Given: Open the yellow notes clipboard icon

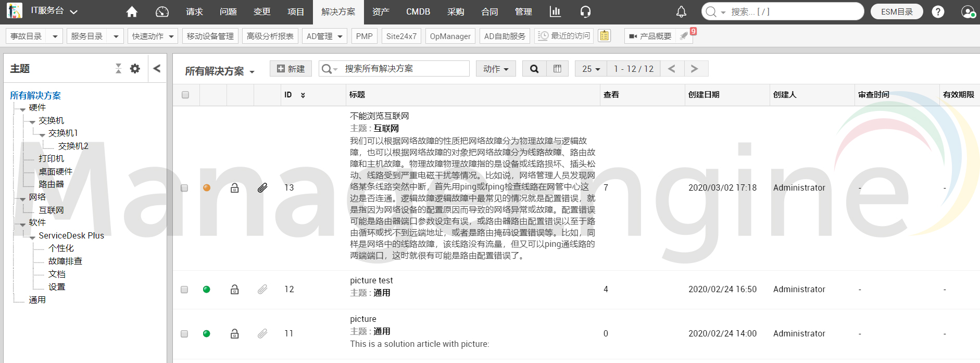Looking at the screenshot, I should click(x=604, y=35).
